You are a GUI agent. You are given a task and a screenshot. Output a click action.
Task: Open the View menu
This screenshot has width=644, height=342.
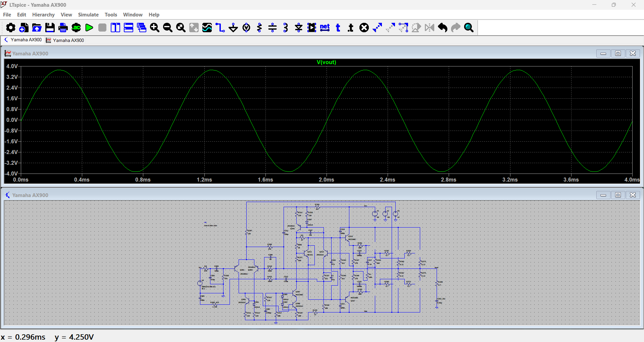66,15
